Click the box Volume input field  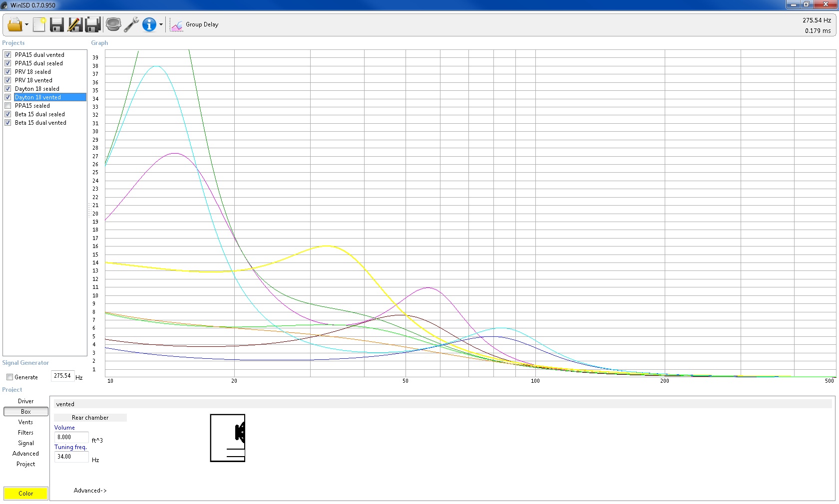pyautogui.click(x=71, y=437)
